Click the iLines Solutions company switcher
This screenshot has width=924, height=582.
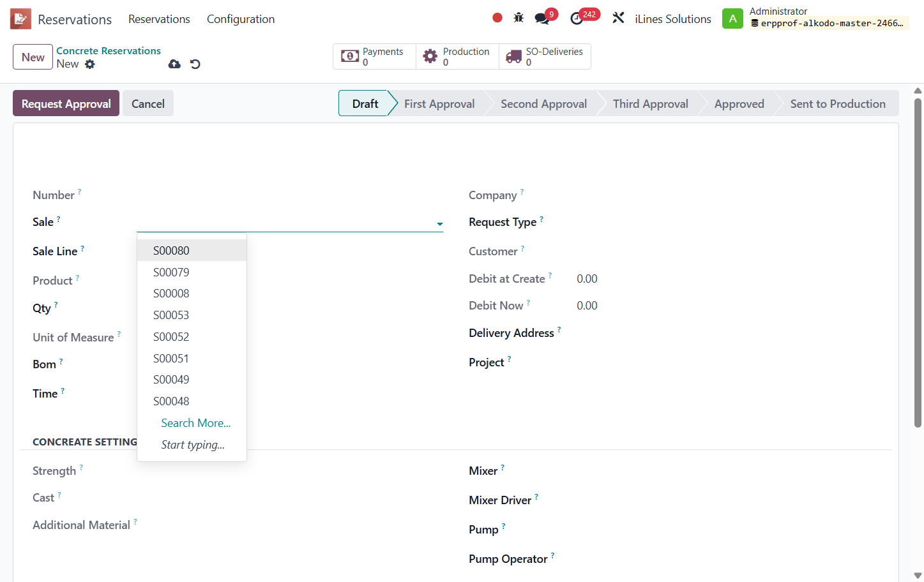(673, 19)
